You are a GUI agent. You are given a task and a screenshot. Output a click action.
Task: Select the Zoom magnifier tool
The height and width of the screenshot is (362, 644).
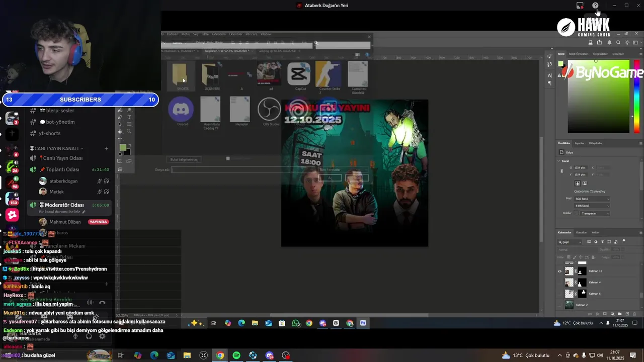coord(129,131)
